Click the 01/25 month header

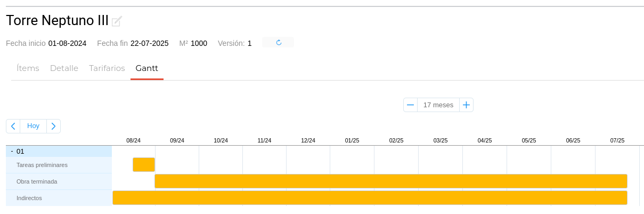click(x=352, y=140)
